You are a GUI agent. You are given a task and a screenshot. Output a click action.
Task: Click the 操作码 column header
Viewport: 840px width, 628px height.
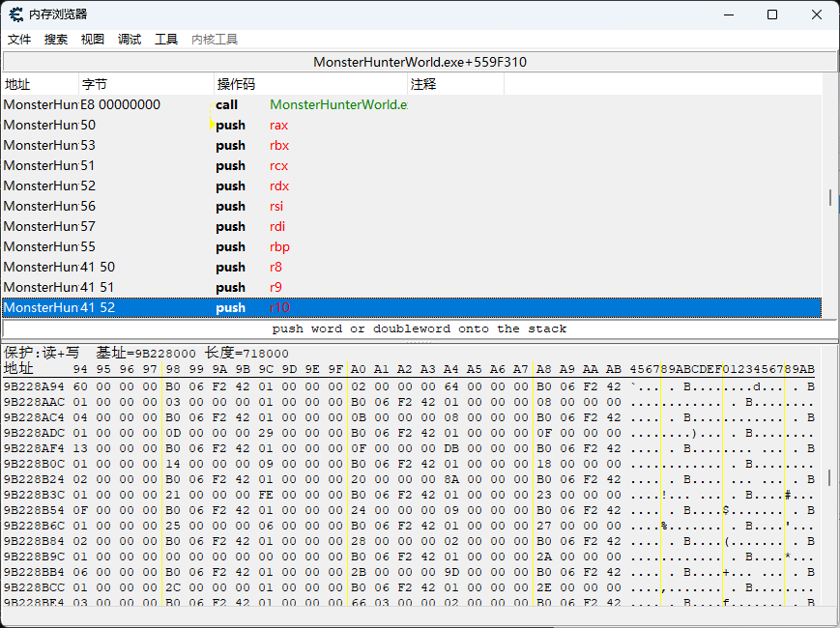click(309, 84)
